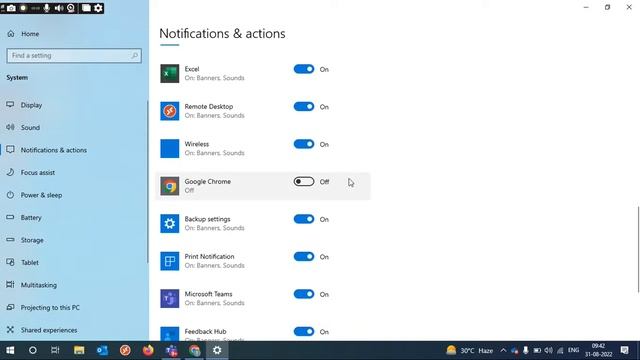Open File Explorer from the taskbar
The width and height of the screenshot is (640, 360).
pyautogui.click(x=79, y=350)
